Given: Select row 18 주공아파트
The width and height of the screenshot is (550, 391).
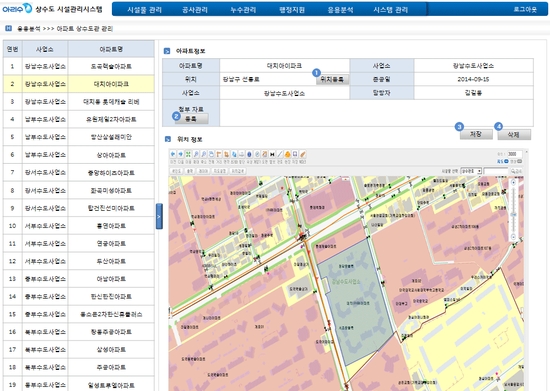Looking at the screenshot, I should (x=79, y=367).
